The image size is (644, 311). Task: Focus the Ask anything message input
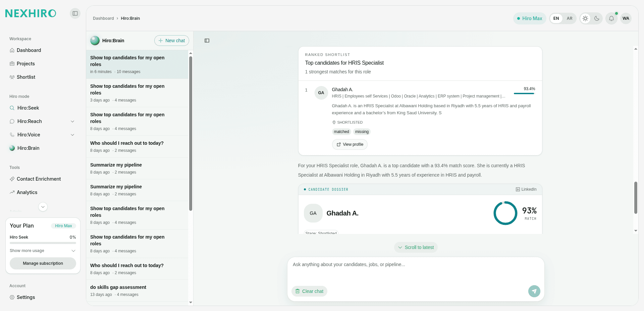[x=416, y=270]
